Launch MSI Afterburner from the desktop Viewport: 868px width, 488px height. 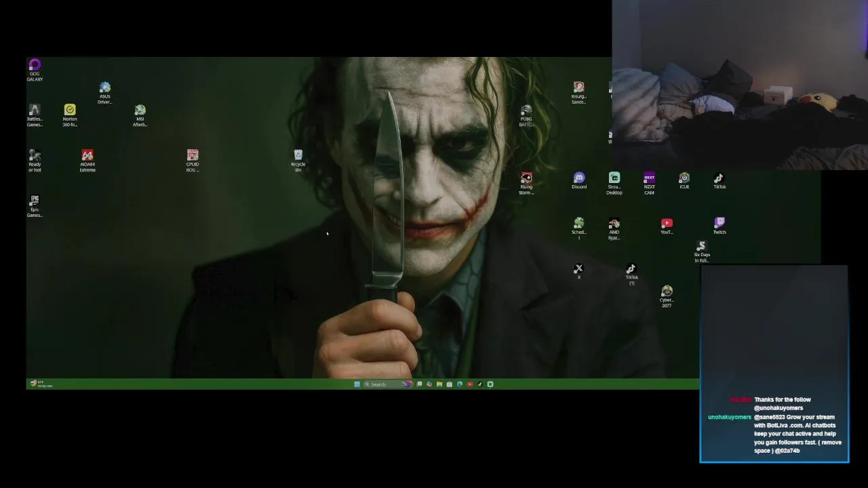[140, 115]
